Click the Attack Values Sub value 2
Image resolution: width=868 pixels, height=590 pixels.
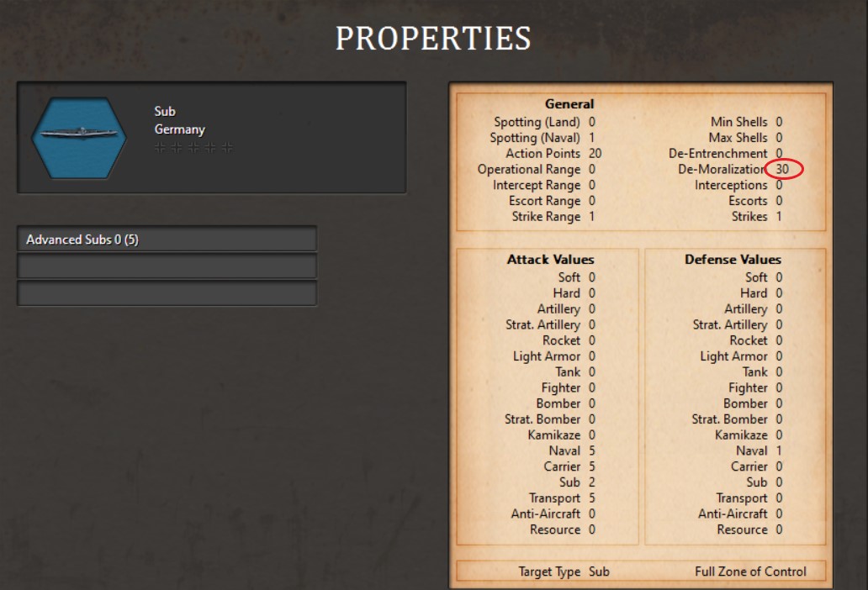click(592, 482)
